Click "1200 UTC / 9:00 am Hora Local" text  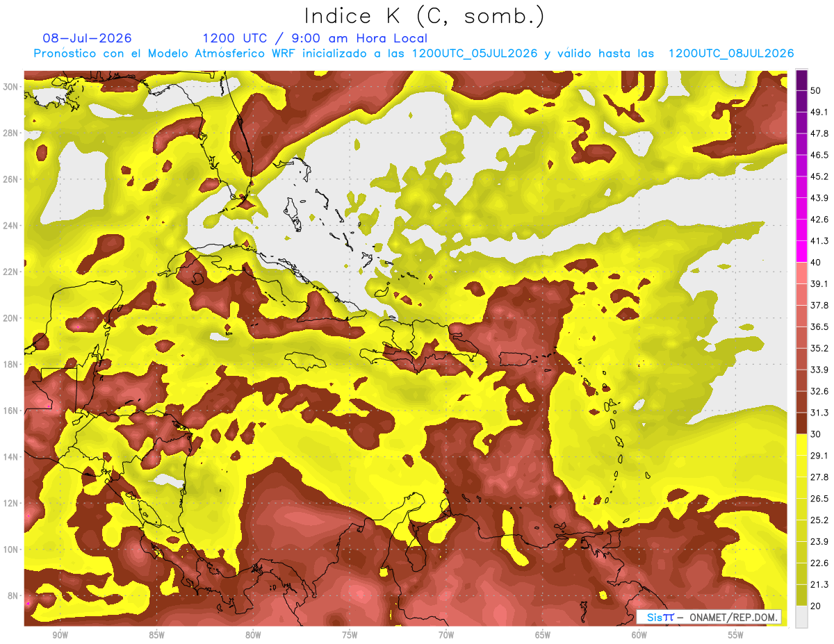coord(315,38)
